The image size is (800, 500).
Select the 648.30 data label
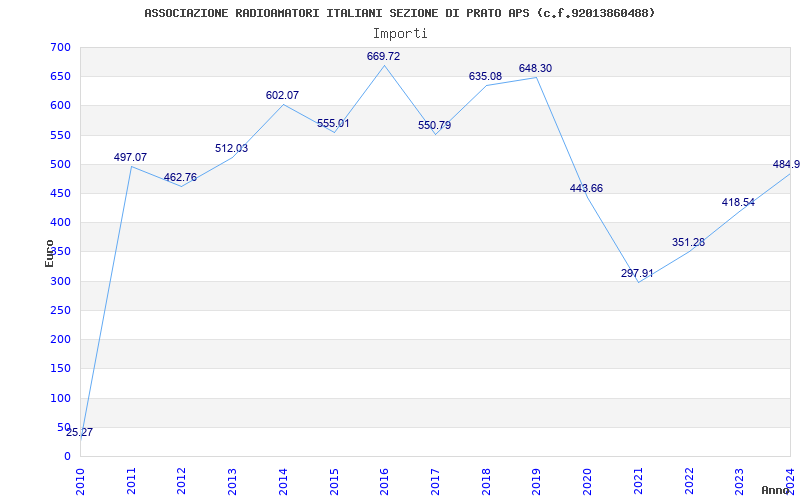point(535,69)
